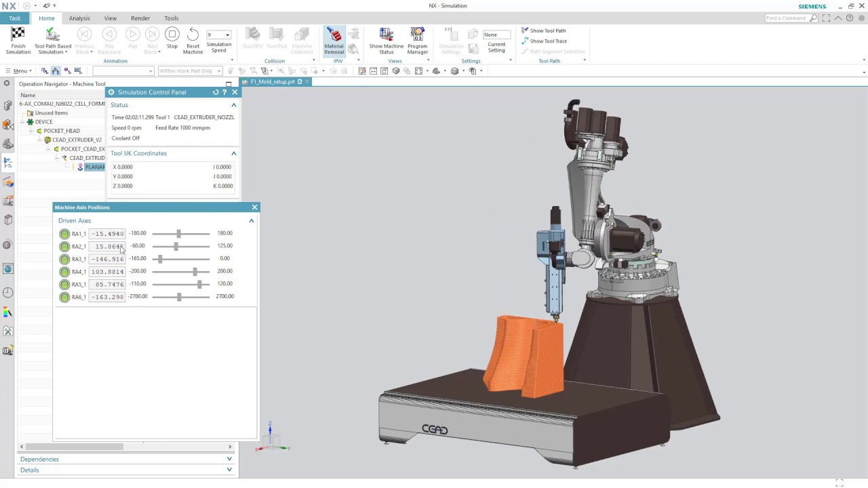The image size is (868, 488).
Task: Collapse the Tool IJK Coordinates section
Action: pos(234,153)
